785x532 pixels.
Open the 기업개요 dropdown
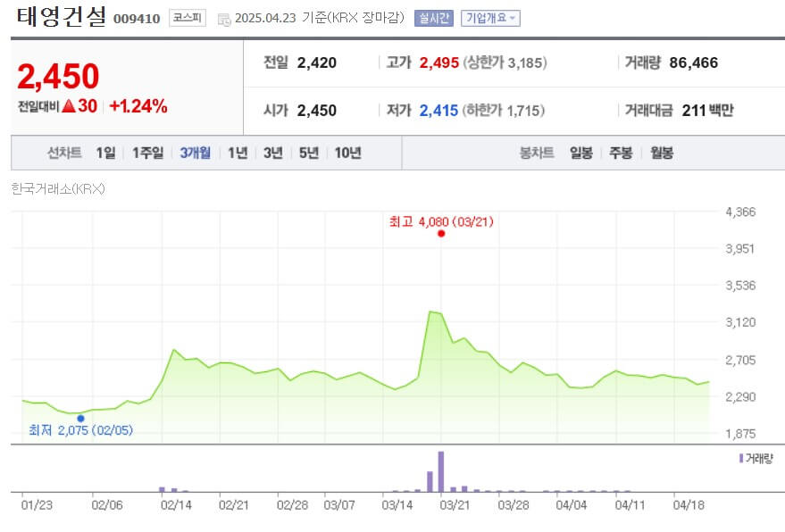click(490, 19)
